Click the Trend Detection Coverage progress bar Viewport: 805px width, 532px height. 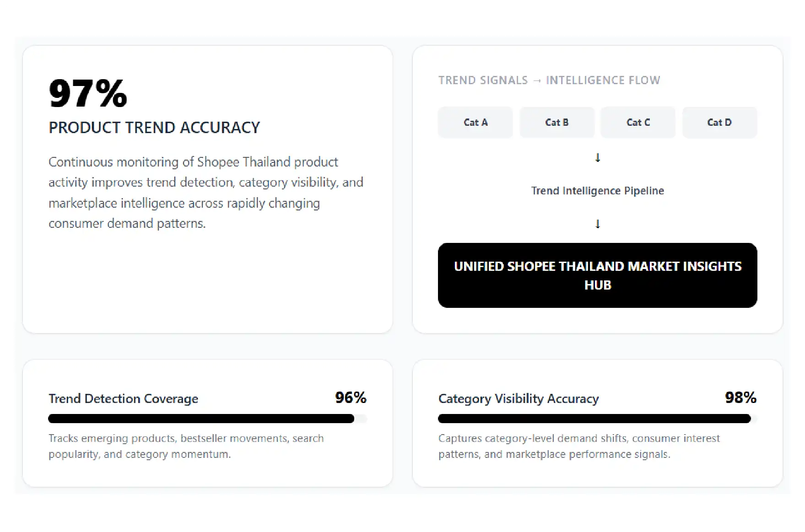(207, 419)
